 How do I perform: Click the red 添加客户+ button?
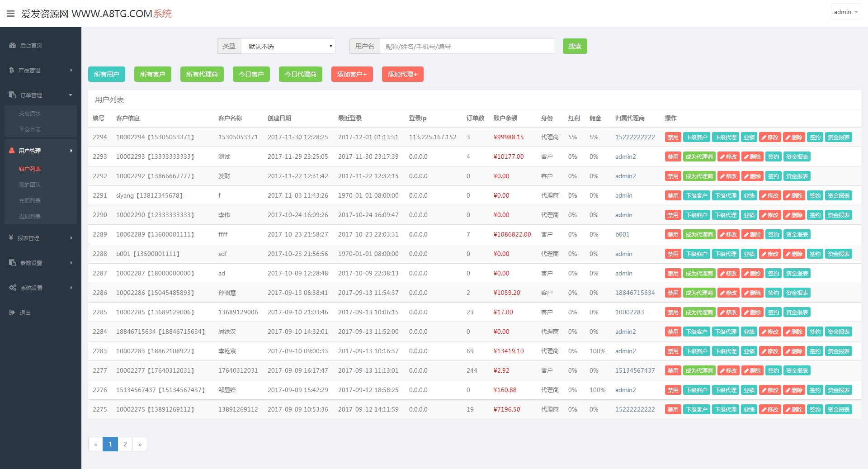pyautogui.click(x=352, y=74)
